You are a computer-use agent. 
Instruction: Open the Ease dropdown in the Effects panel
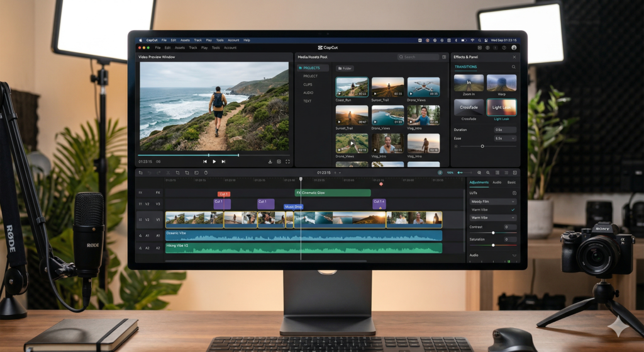tap(505, 138)
